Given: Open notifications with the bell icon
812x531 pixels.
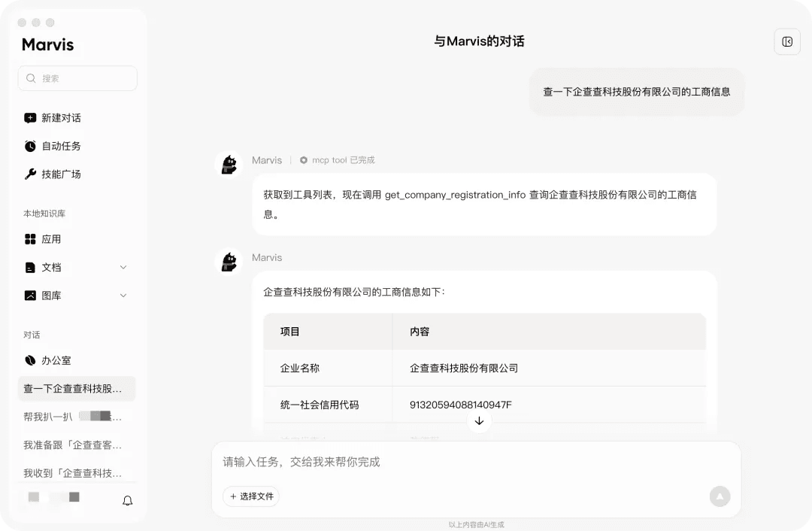Looking at the screenshot, I should click(127, 500).
